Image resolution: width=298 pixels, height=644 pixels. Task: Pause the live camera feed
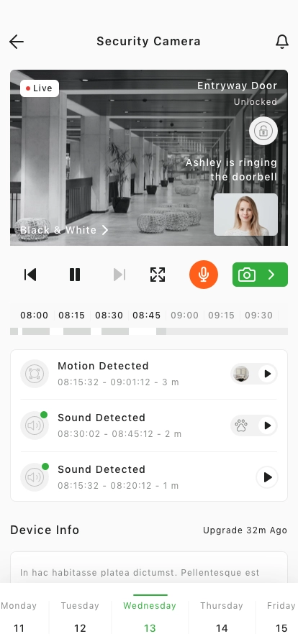[x=75, y=275]
